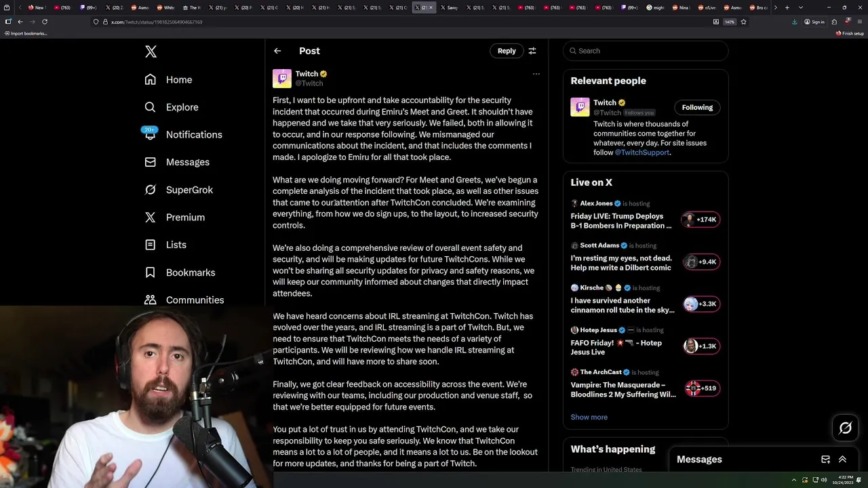The image size is (868, 488).
Task: Click Show more under Live on X
Action: (589, 418)
